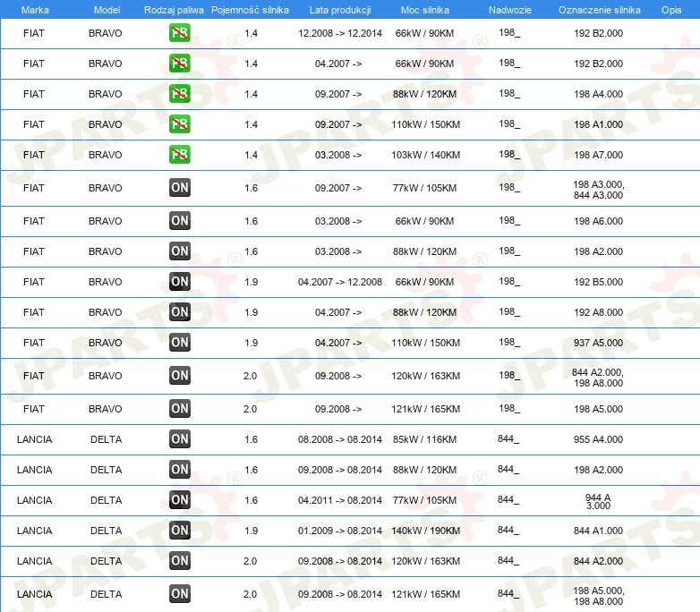Select engine code 192 A8.000
The width and height of the screenshot is (700, 612).
pos(598,312)
